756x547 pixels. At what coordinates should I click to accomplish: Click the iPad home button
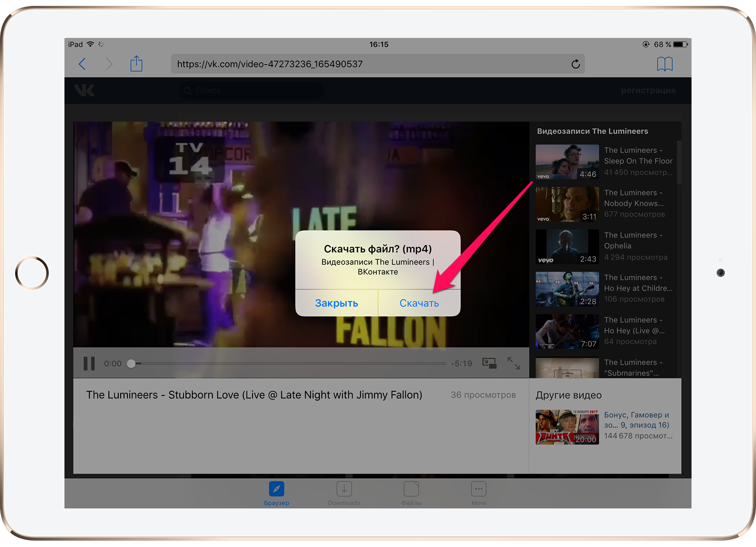tap(32, 273)
